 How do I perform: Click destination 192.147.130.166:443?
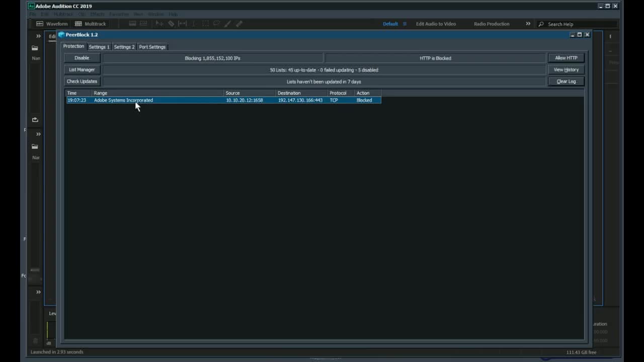300,100
